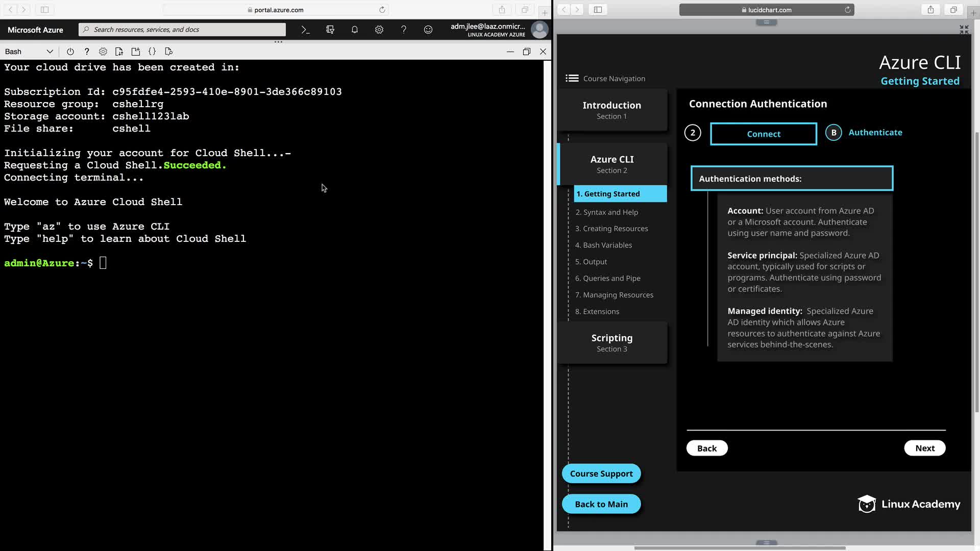Viewport: 980px width, 551px height.
Task: Open the Cloud Shell editor braces icon
Action: 152,52
